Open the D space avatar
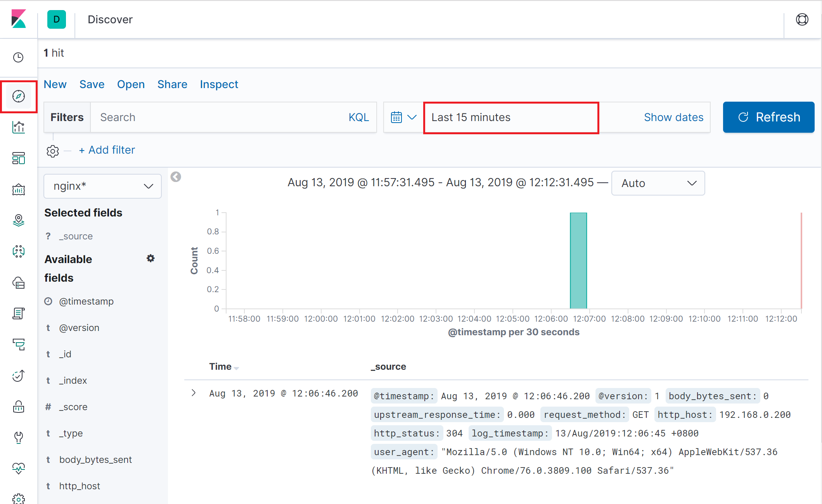This screenshot has height=504, width=822. [x=57, y=19]
